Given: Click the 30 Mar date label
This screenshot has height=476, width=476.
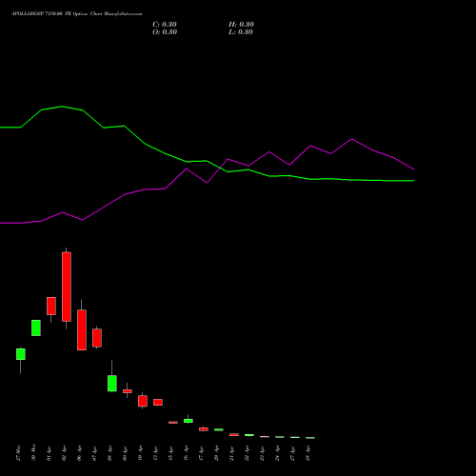Looking at the screenshot, I should pyautogui.click(x=33, y=453).
